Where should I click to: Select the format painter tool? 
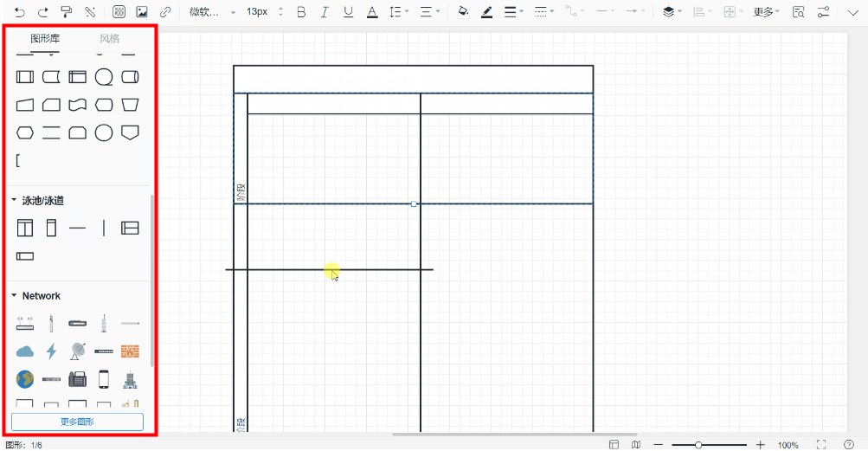point(67,11)
